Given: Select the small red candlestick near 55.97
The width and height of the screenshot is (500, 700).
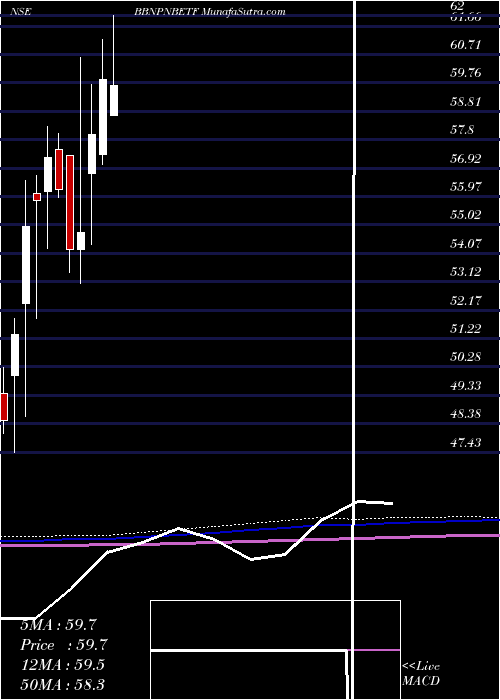Looking at the screenshot, I should click(x=37, y=197).
